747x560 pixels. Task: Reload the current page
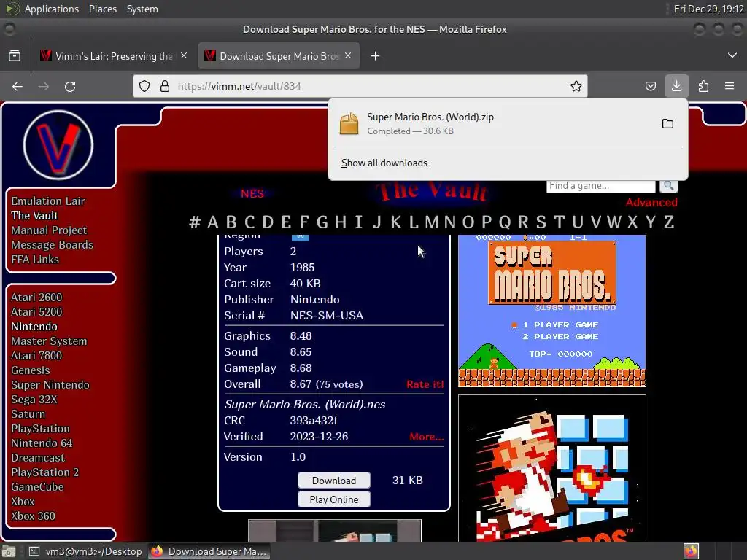70,86
